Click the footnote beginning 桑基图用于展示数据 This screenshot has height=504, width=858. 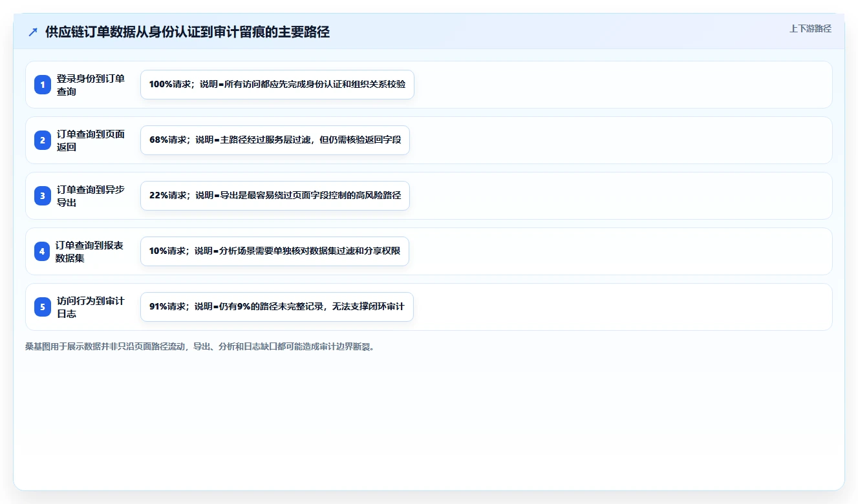[x=200, y=346]
